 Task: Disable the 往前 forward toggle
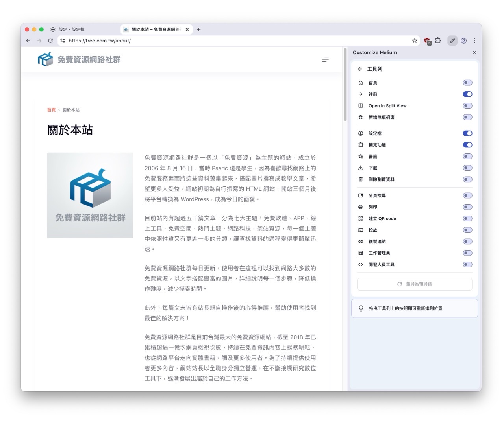coord(467,94)
